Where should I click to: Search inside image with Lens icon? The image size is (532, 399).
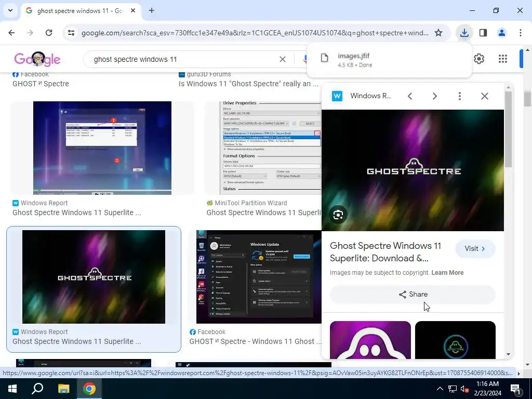pos(338,215)
